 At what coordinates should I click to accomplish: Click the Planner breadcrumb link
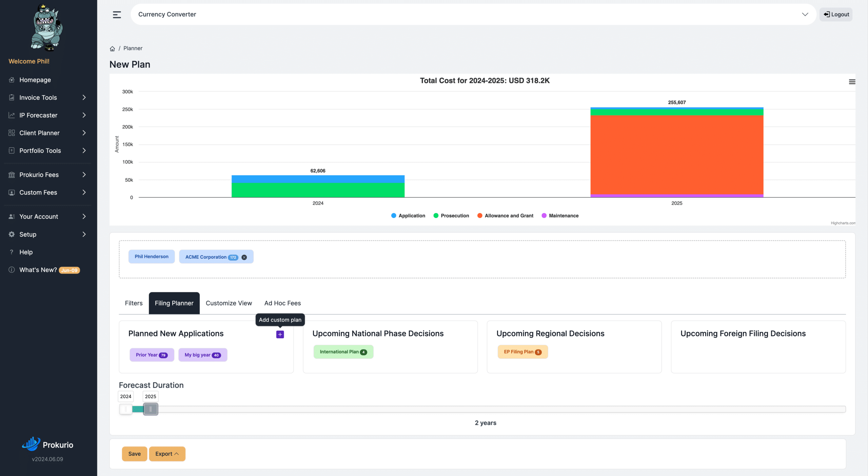tap(133, 48)
